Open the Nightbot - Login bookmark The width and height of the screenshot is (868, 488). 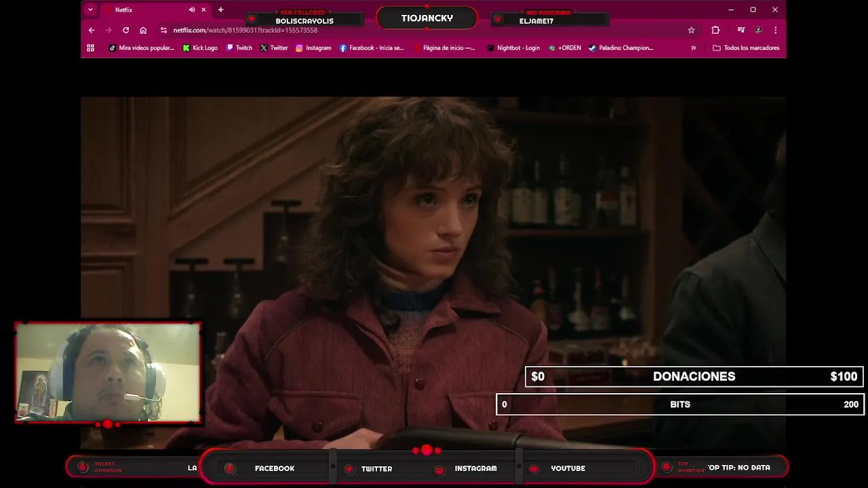point(513,47)
